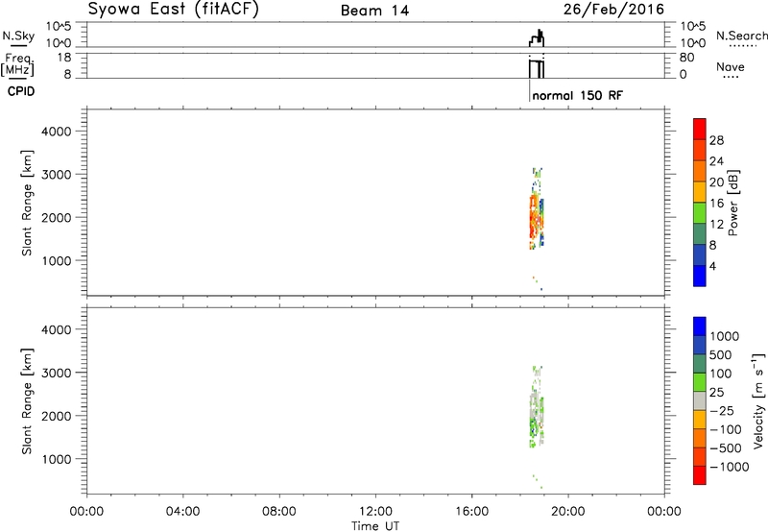Click the '-1000' label on Velocity colorbar
Screen dimensions: 768x532
tap(730, 467)
